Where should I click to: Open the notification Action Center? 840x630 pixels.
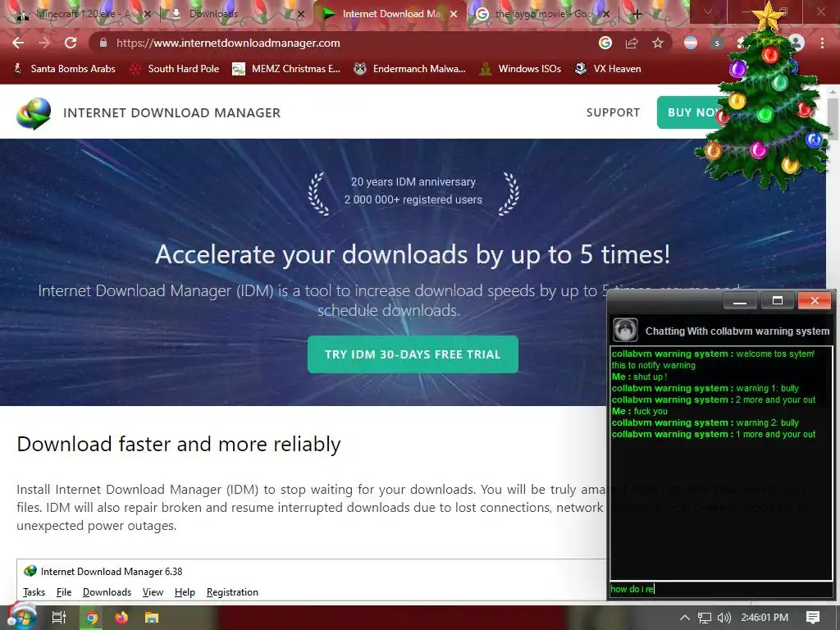[813, 617]
